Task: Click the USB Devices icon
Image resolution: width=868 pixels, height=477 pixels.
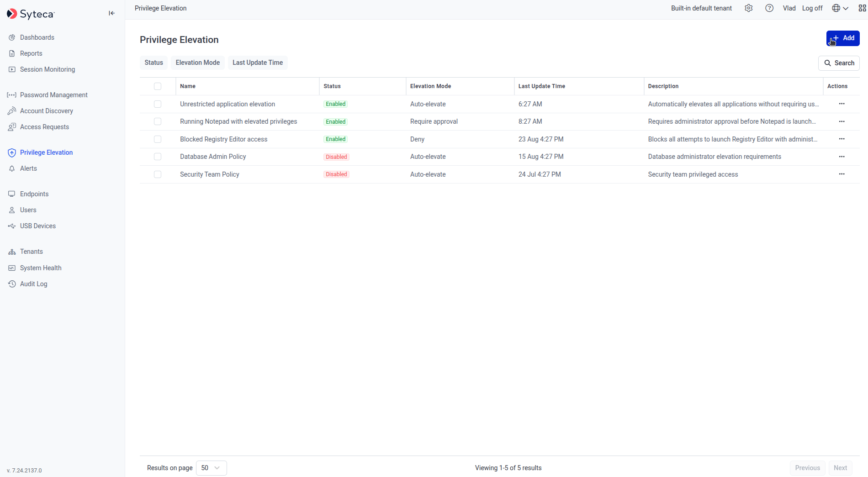Action: 12,226
